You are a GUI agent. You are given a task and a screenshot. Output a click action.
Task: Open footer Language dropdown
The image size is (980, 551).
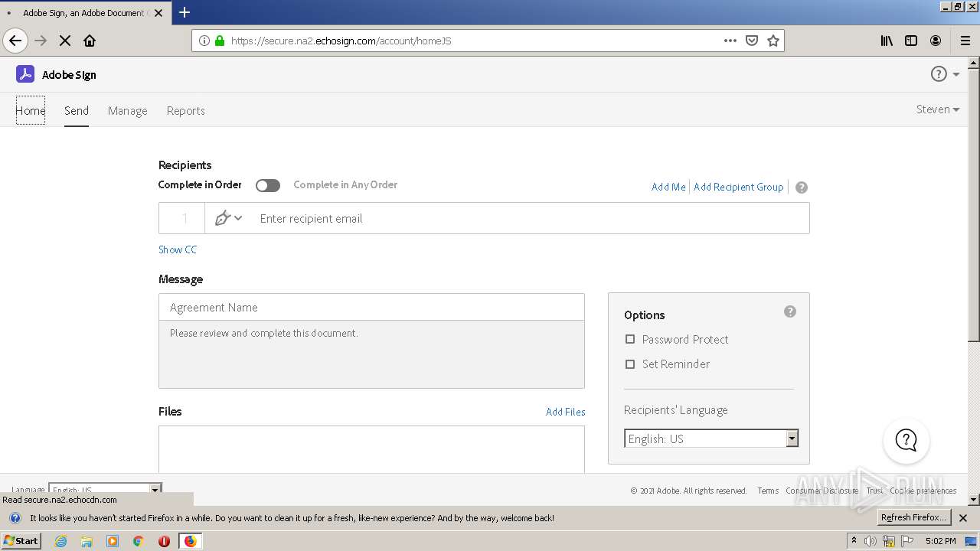pos(105,489)
